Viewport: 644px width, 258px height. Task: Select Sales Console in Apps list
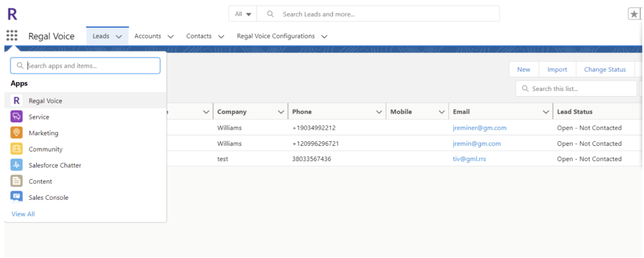[86, 197]
